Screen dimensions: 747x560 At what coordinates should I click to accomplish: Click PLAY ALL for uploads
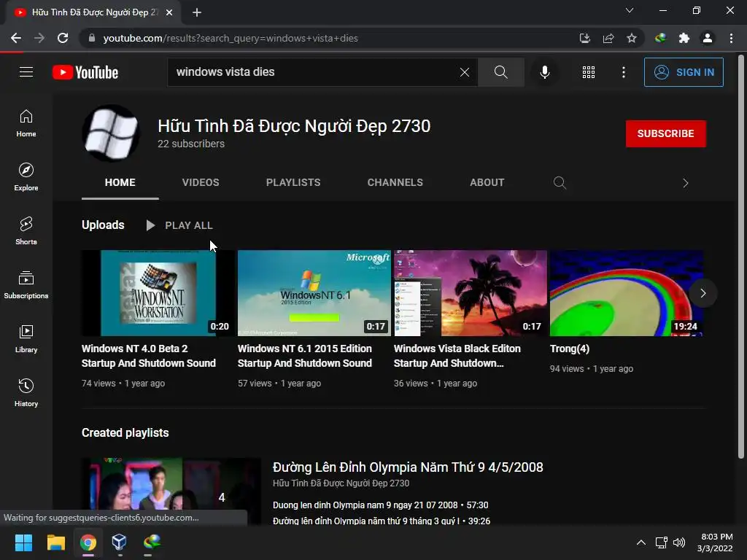coord(179,225)
